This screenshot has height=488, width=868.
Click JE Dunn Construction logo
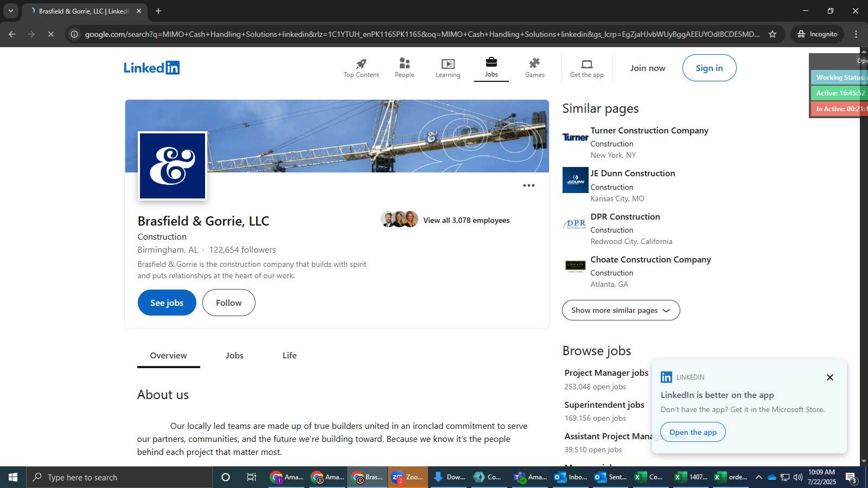coord(575,180)
